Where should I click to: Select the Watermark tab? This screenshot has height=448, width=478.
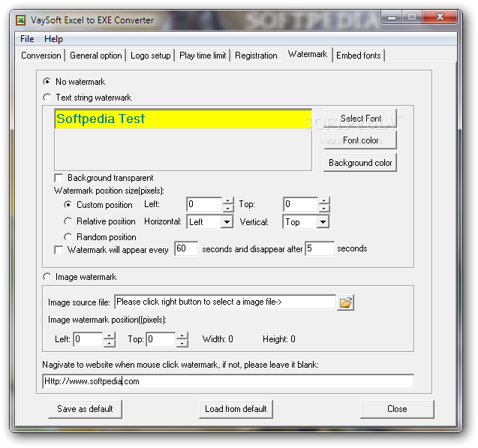(308, 55)
